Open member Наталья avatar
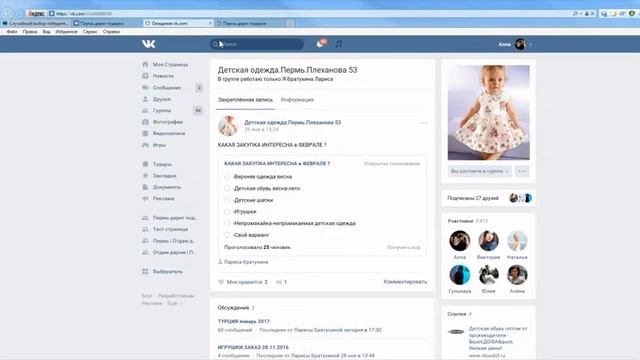640x360 pixels. tap(517, 241)
